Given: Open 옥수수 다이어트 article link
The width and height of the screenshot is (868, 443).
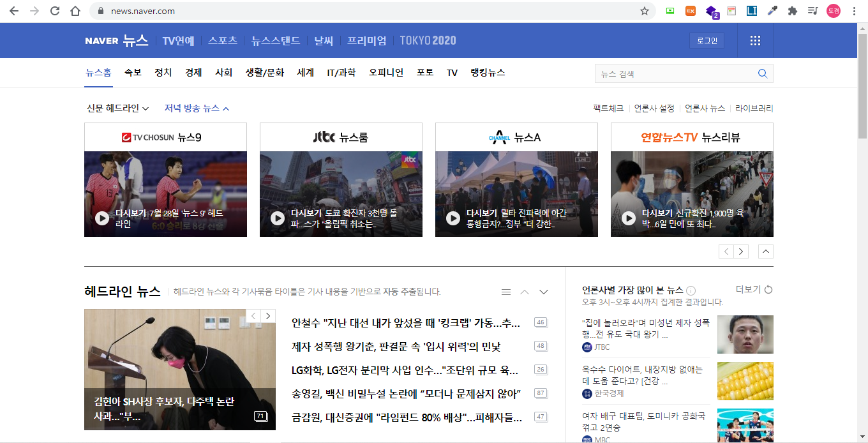Looking at the screenshot, I should (x=643, y=375).
